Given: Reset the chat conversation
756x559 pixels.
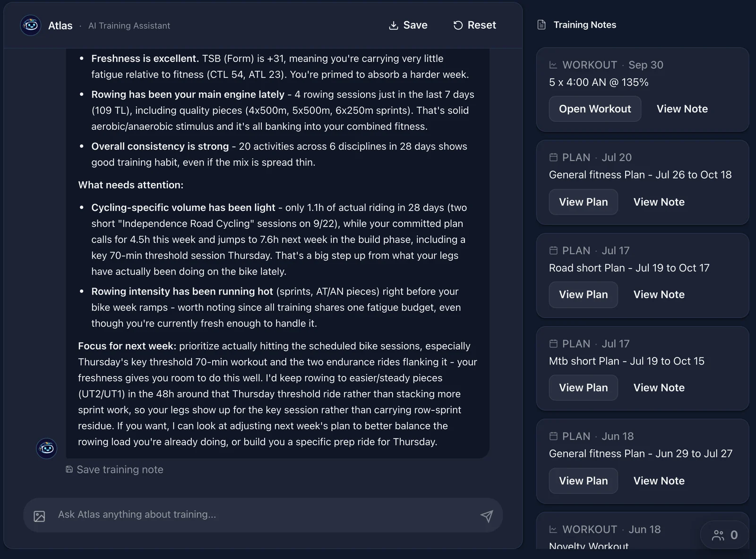Looking at the screenshot, I should pos(474,25).
